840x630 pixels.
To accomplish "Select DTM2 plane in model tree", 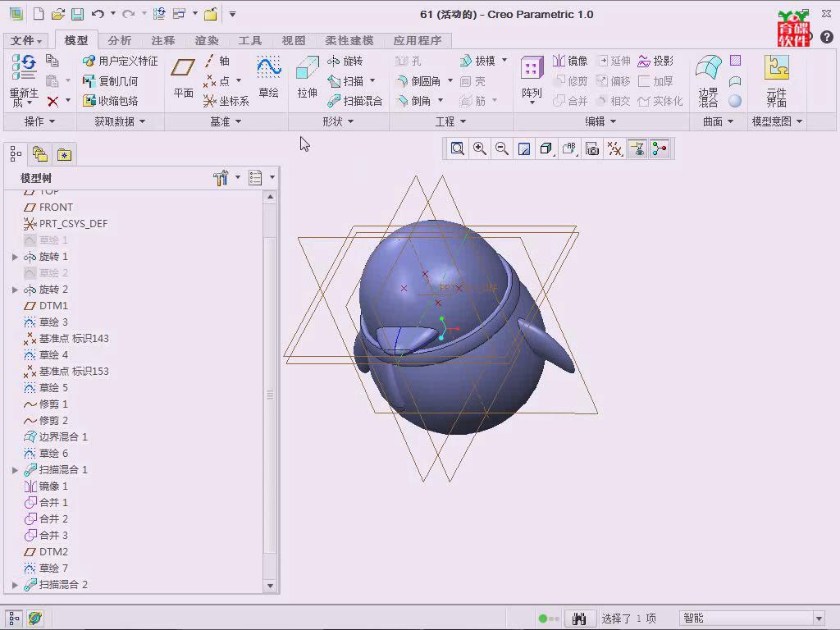I will click(46, 552).
